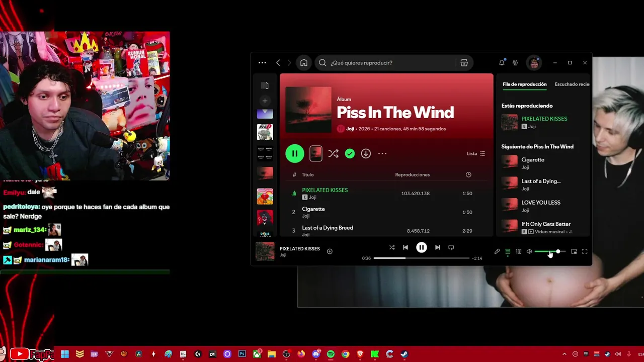Skip to the previous track
Viewport: 644px width, 362px height.
coord(406,247)
